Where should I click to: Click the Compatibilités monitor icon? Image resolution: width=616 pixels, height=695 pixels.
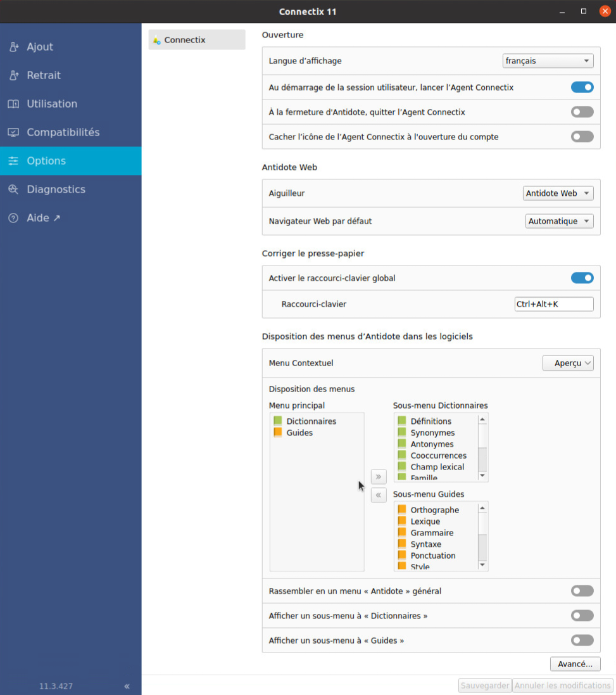click(14, 132)
